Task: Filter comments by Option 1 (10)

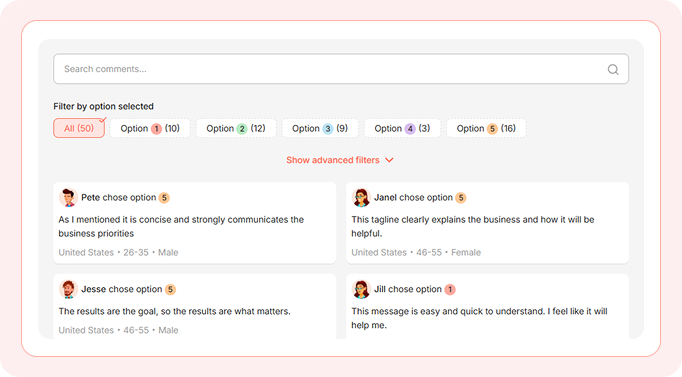Action: (x=150, y=128)
